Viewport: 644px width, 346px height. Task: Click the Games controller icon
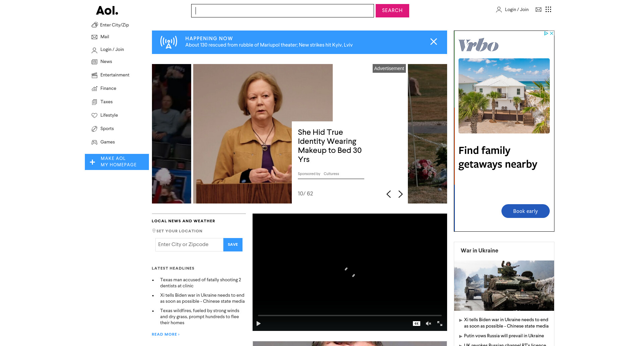tap(95, 142)
